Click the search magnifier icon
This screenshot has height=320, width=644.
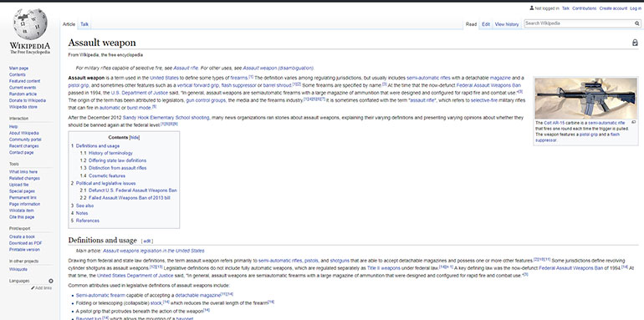(637, 23)
